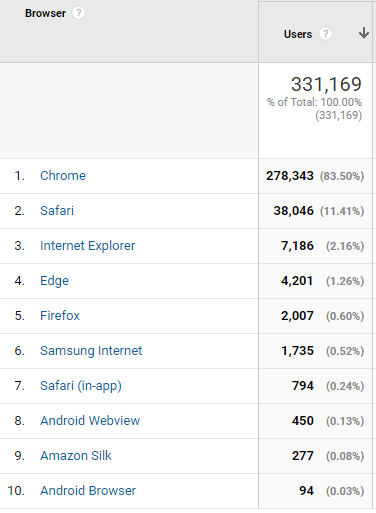Viewport: 376px width, 513px height.
Task: Open the Safari browser link
Action: (57, 211)
